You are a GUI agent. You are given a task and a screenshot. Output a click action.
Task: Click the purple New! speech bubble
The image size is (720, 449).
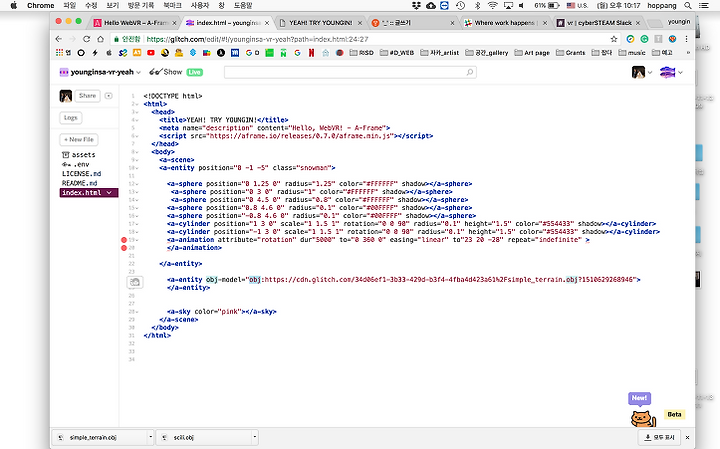[x=639, y=398]
